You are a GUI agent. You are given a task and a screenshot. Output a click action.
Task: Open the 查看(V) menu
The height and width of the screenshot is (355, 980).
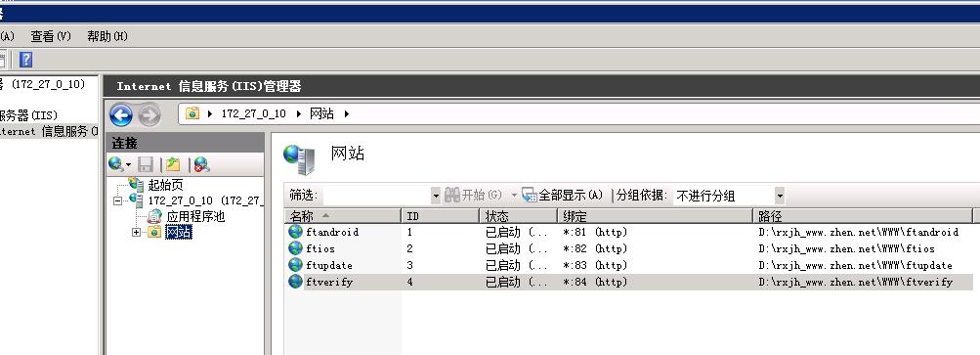click(x=51, y=36)
